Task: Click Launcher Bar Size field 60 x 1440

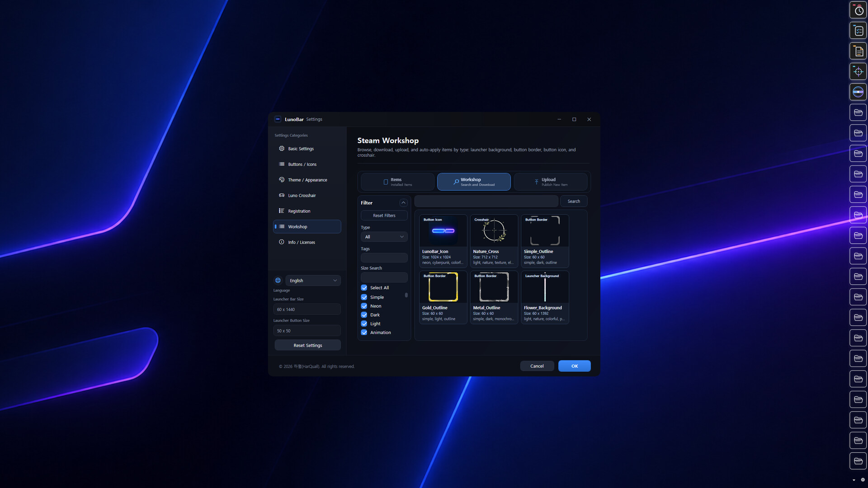Action: click(307, 310)
